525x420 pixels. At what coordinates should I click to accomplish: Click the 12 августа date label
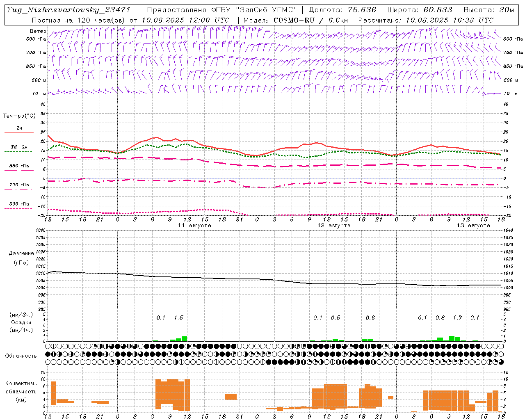tap(334, 226)
